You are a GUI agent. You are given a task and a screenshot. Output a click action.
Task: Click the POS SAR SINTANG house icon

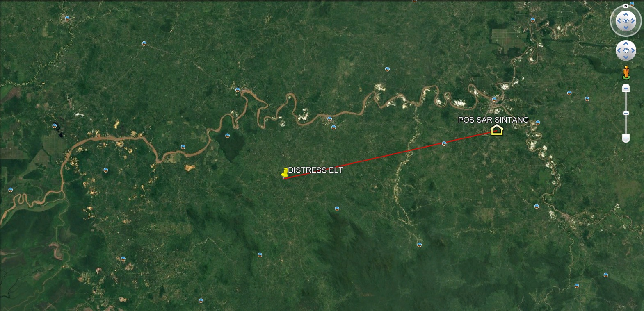tap(497, 130)
